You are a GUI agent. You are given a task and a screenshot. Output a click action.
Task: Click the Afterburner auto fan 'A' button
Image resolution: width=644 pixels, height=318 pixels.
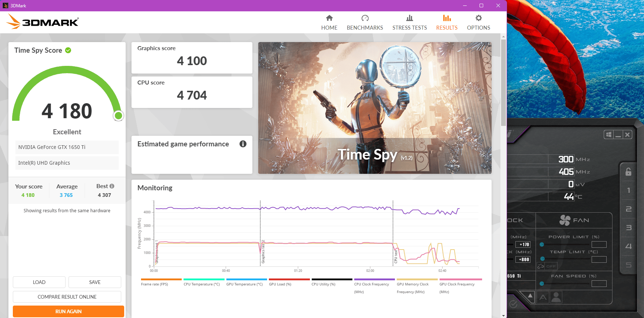(543, 297)
